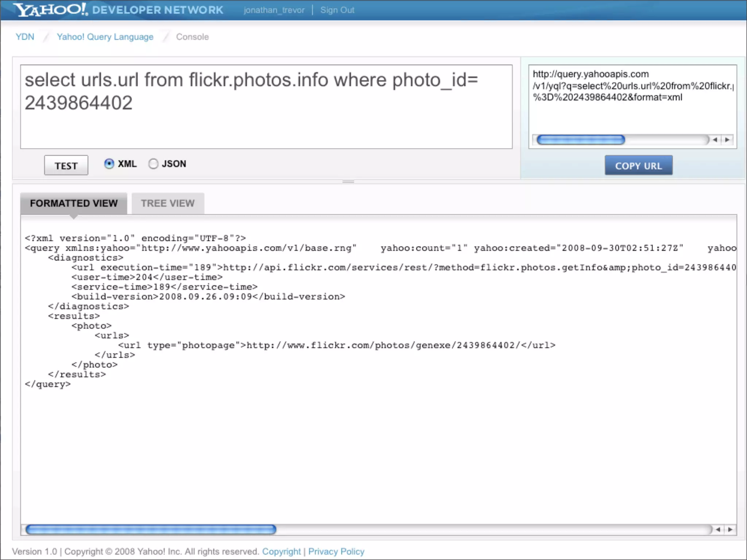Screen dimensions: 747x560
Task: Click the results scroll left arrow
Action: [718, 529]
